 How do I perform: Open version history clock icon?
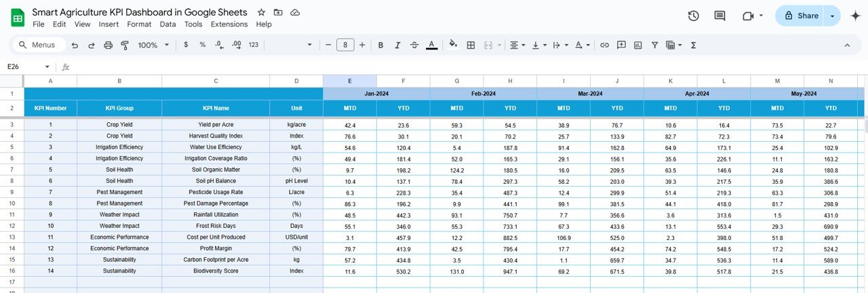[693, 16]
